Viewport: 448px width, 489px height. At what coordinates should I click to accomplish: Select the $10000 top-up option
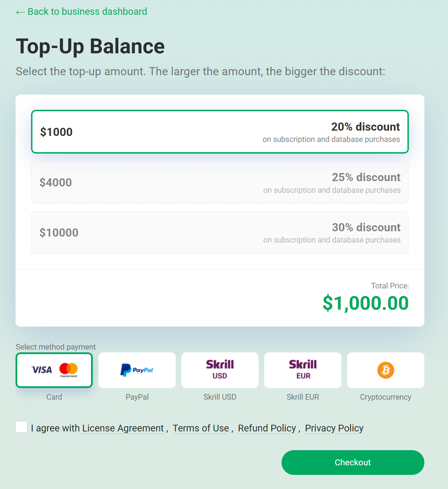[220, 232]
